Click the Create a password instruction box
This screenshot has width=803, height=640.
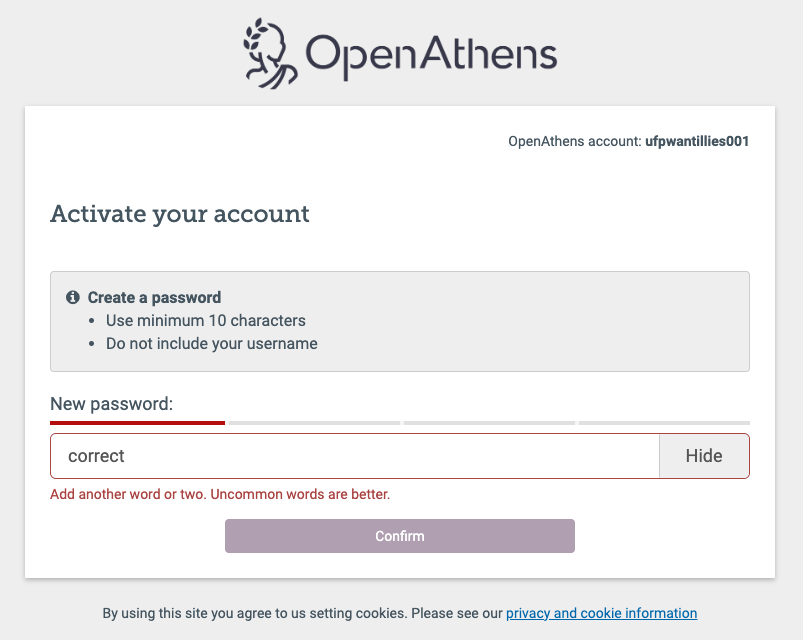400,321
